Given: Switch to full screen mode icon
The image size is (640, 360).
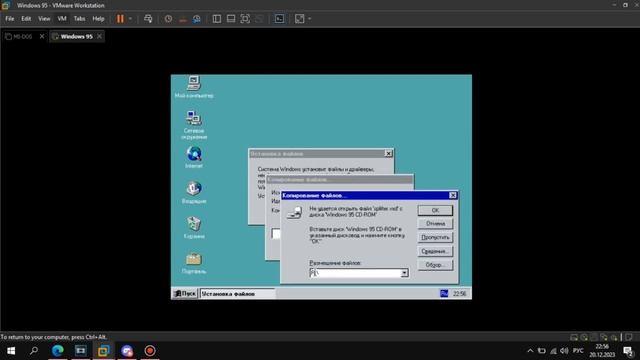Looking at the screenshot, I should point(245,19).
